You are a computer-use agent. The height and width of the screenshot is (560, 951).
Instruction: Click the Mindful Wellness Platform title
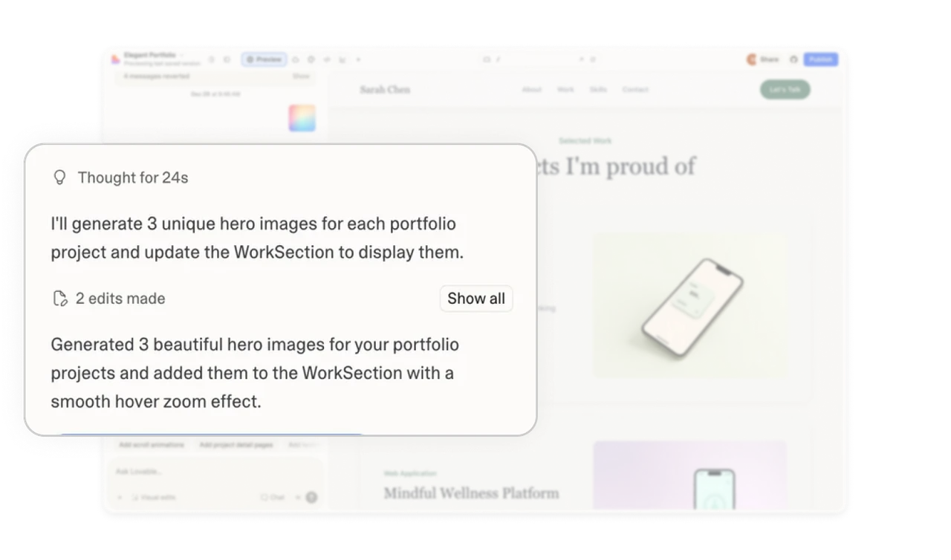tap(471, 493)
